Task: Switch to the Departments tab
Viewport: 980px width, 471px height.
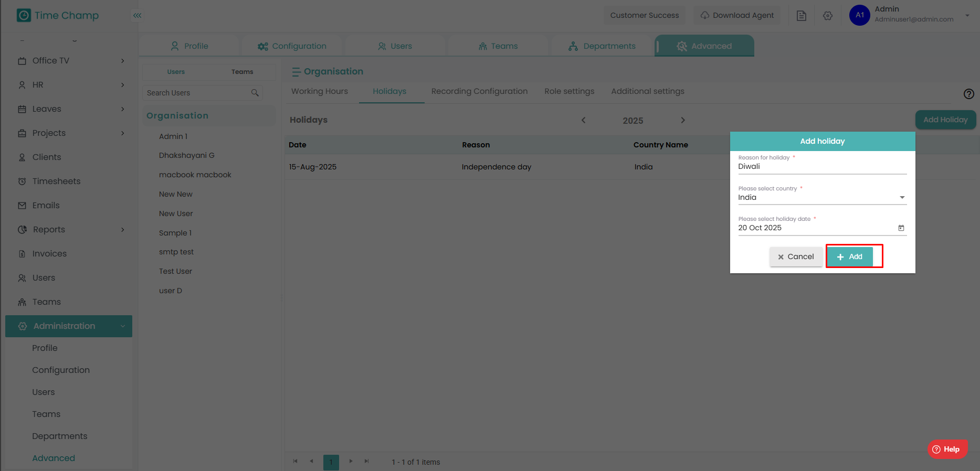Action: tap(602, 46)
